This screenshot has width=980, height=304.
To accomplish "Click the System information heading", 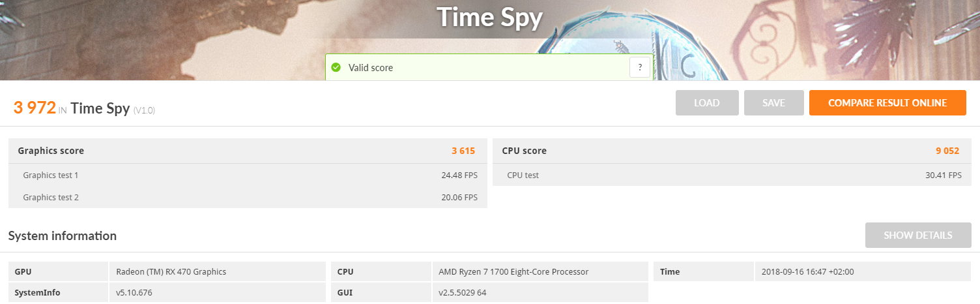I will (x=63, y=236).
